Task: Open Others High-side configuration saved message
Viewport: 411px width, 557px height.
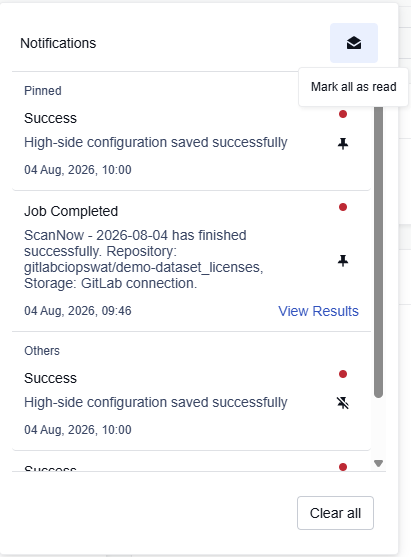Action: (156, 402)
